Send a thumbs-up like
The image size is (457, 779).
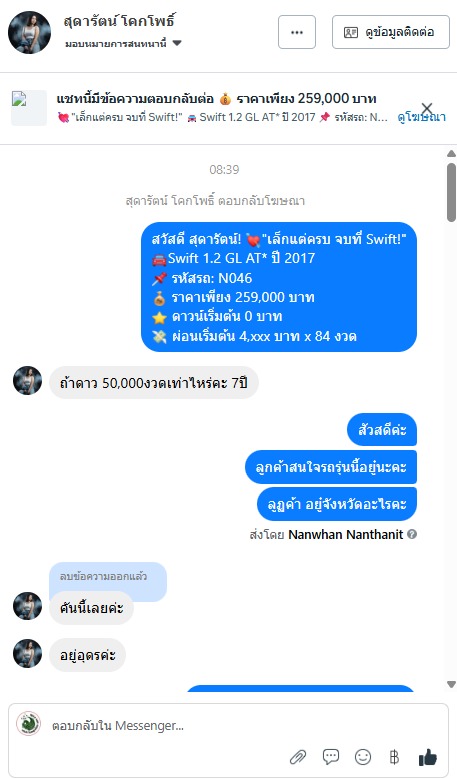tap(427, 757)
